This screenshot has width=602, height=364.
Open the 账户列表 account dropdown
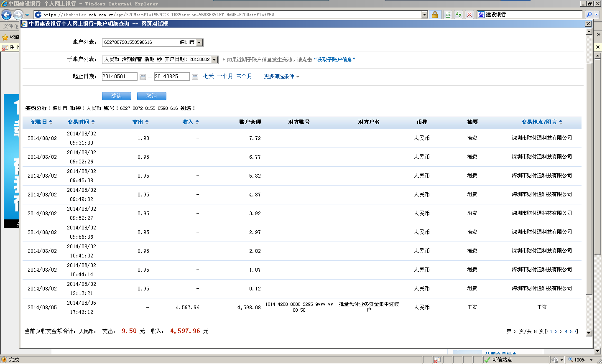[x=199, y=43]
